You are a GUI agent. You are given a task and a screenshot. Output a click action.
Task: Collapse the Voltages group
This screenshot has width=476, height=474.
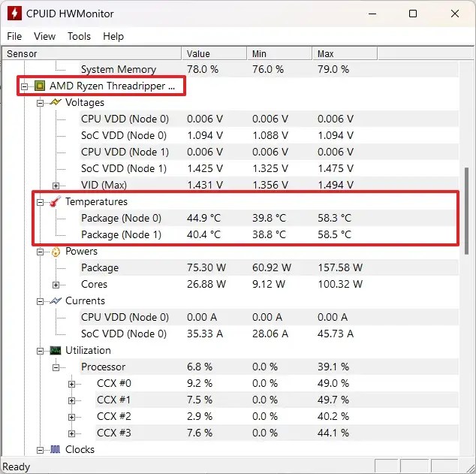tap(40, 103)
